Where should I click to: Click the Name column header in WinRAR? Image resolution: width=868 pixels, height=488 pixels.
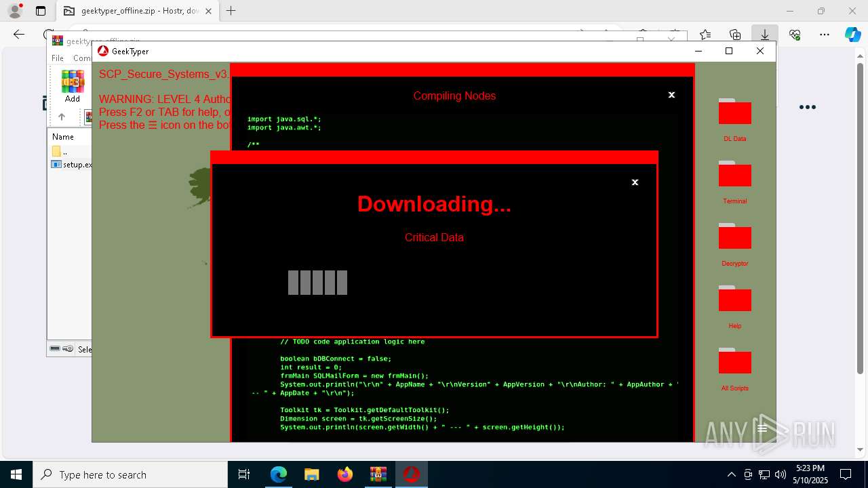coord(63,137)
